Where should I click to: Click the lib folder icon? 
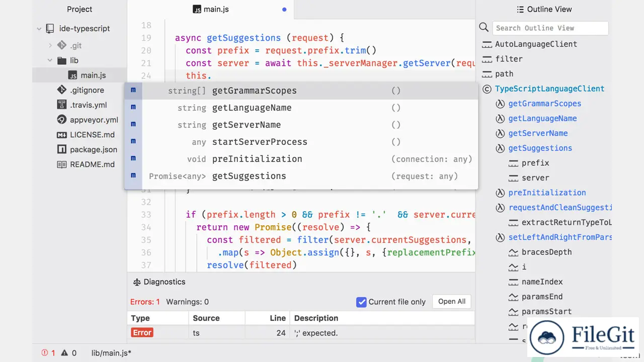(x=61, y=60)
